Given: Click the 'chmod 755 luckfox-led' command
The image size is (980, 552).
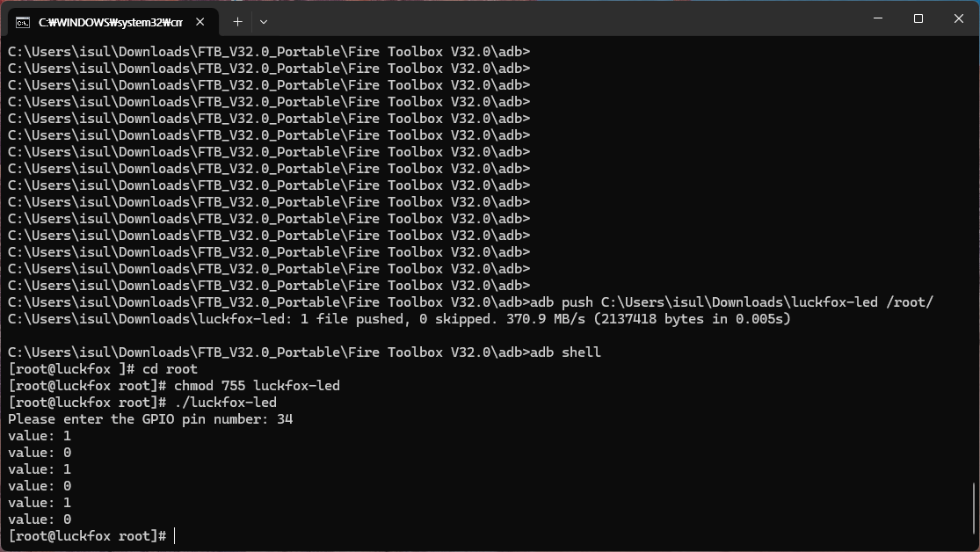Looking at the screenshot, I should 257,386.
